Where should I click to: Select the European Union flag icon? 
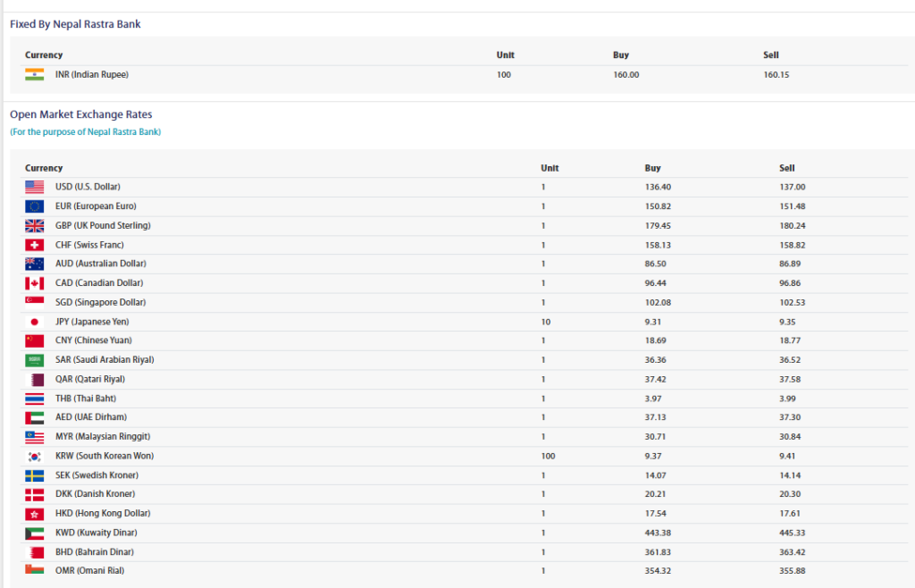[35, 206]
